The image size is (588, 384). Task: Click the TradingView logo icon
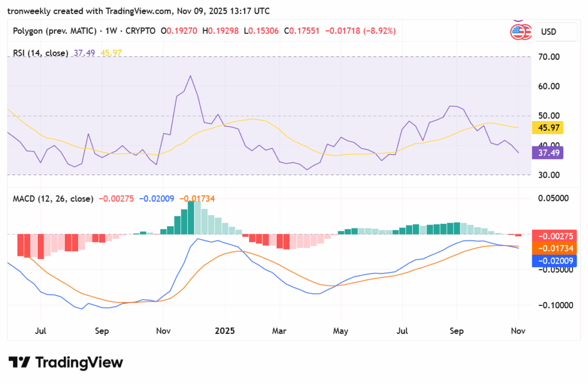click(19, 363)
